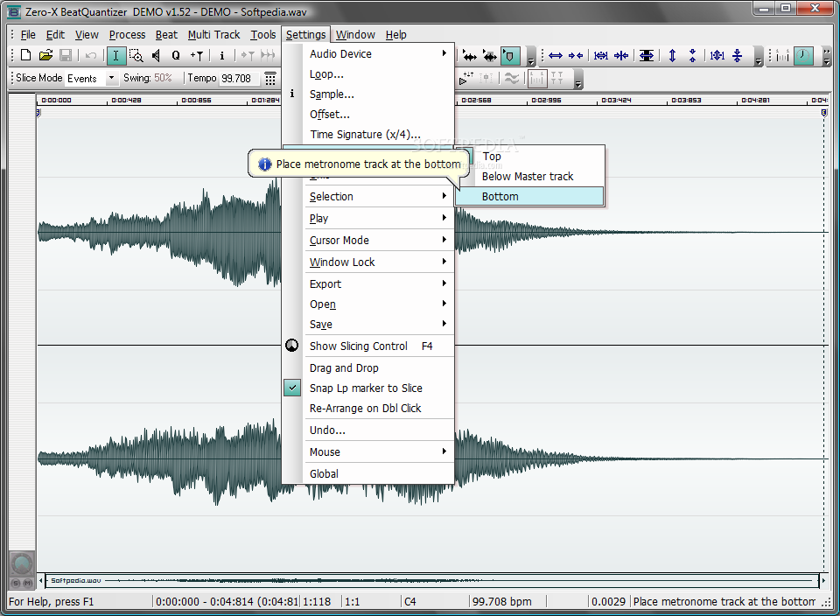Click the play with sliders icon
This screenshot has height=616, width=840.
pyautogui.click(x=466, y=78)
